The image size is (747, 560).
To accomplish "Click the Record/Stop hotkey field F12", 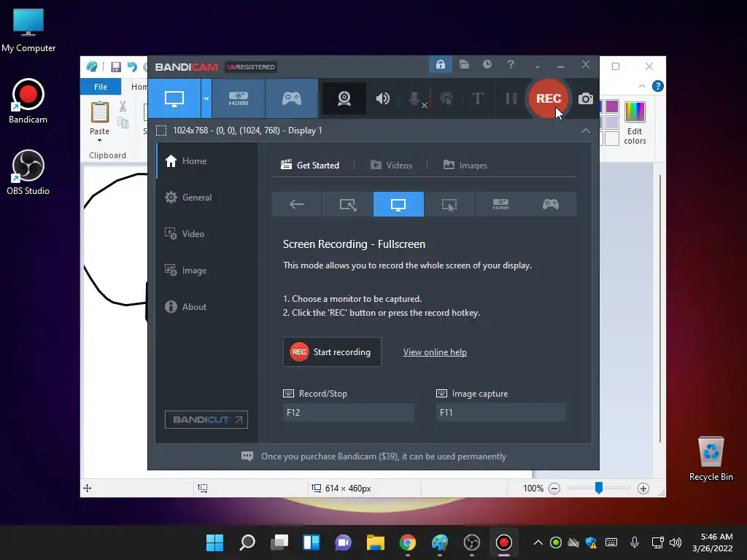I will click(x=348, y=413).
